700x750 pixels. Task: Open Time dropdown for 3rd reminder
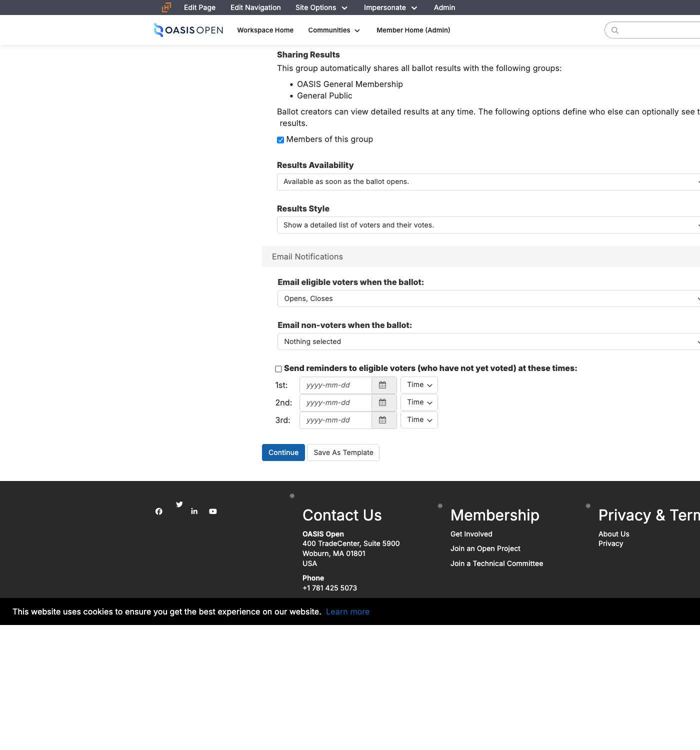(419, 420)
